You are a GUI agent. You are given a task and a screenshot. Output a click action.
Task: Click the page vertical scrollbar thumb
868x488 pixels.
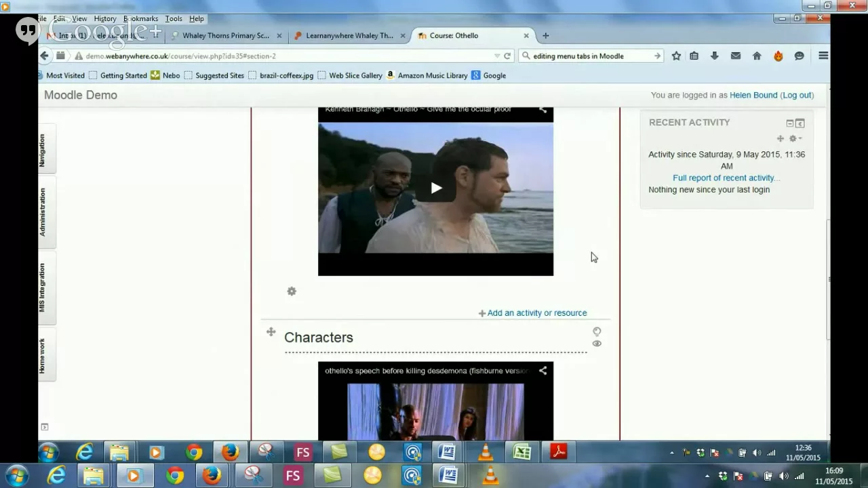828,281
